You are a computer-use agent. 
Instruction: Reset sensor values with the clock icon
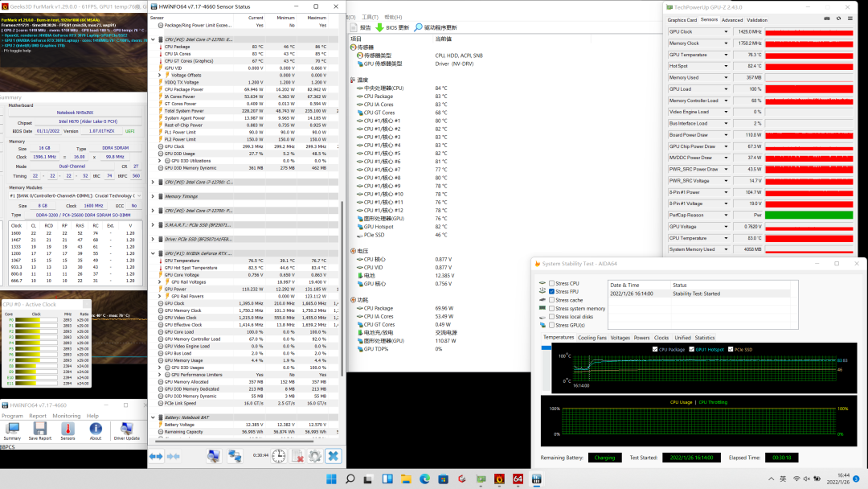(278, 456)
